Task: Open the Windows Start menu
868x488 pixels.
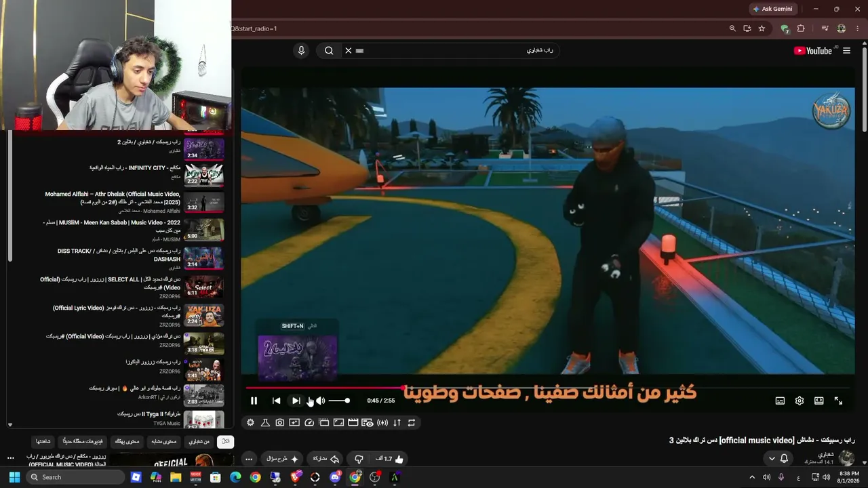Action: 14,477
